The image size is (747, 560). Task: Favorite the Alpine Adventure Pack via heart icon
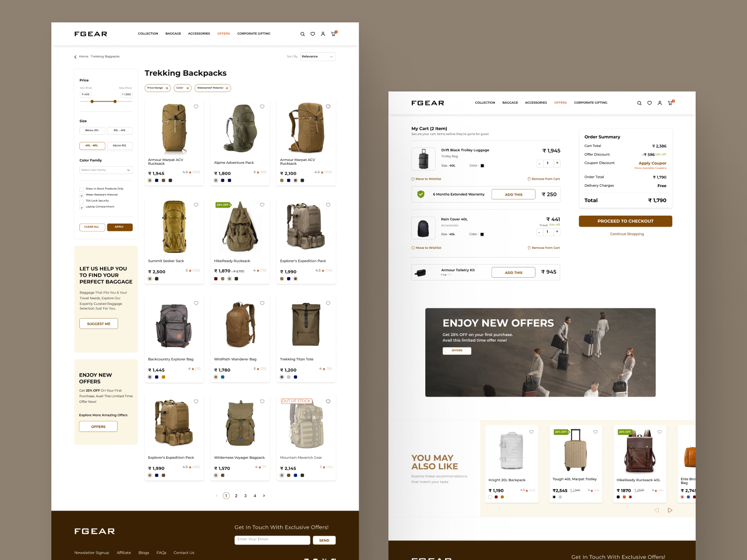pyautogui.click(x=262, y=106)
